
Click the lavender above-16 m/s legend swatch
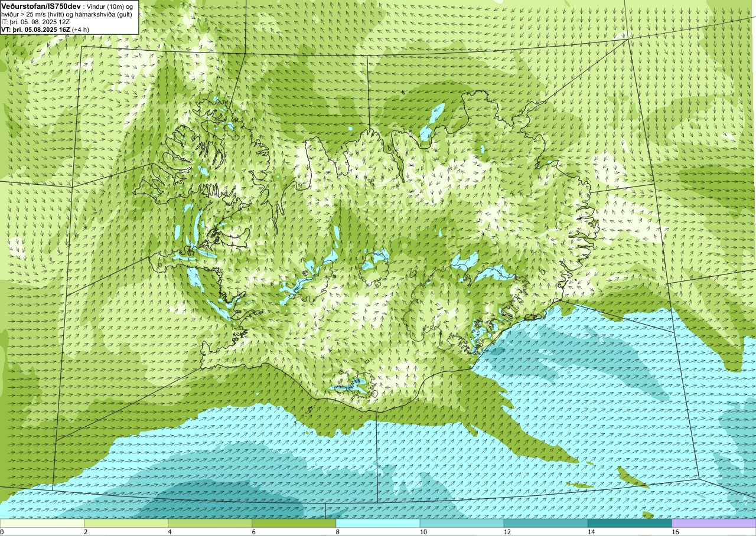(x=714, y=523)
